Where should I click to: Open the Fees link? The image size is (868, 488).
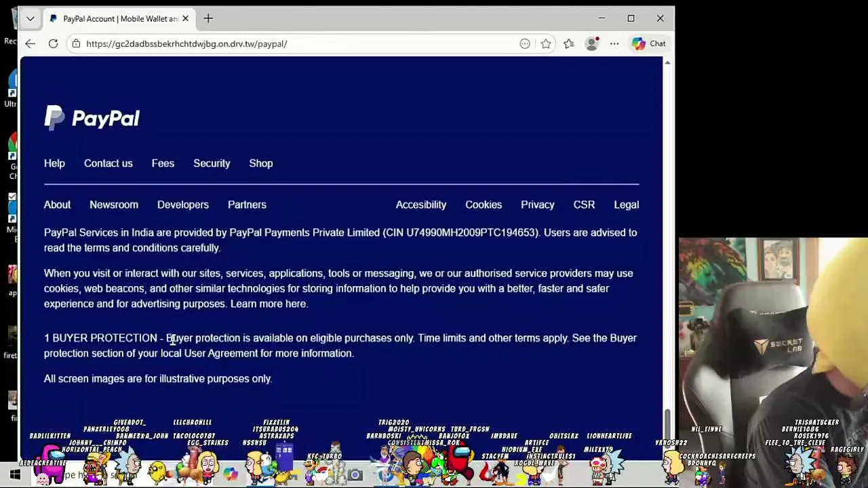coord(163,163)
